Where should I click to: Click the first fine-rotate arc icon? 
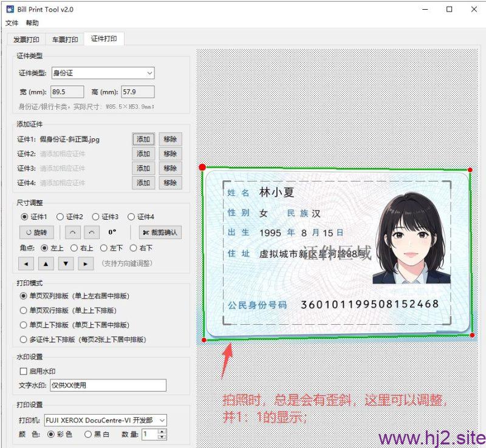pyautogui.click(x=73, y=232)
